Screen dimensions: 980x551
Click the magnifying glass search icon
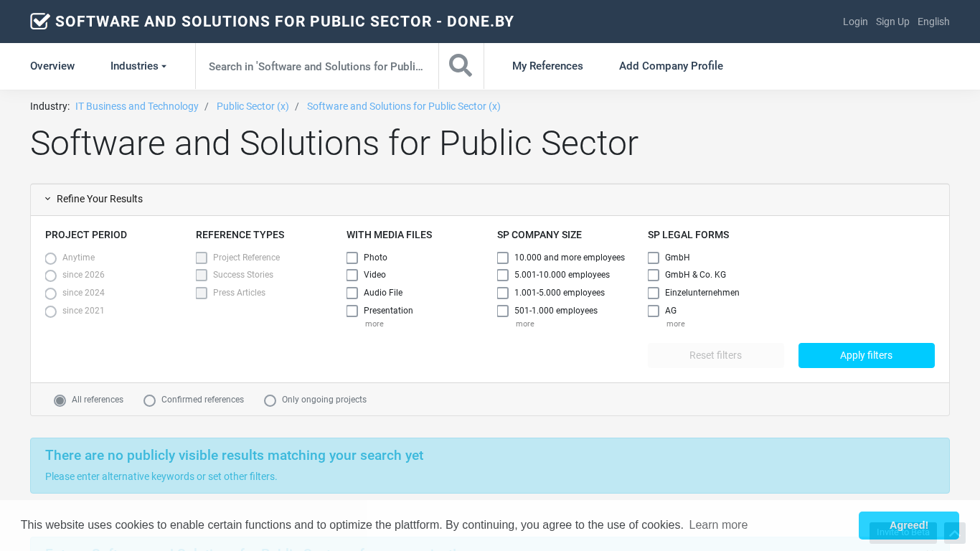461,66
